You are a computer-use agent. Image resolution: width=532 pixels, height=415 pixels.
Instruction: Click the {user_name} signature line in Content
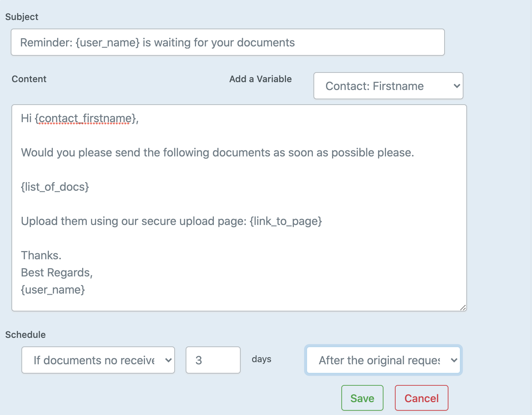point(53,290)
